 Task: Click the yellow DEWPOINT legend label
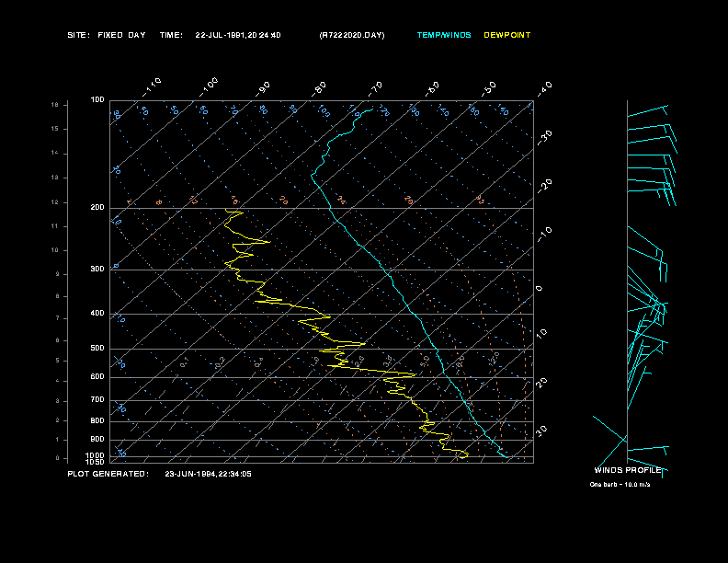point(507,35)
